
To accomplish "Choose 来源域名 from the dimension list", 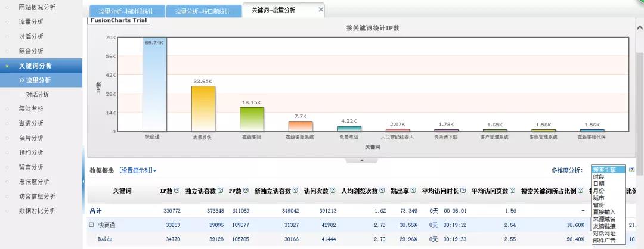I will click(604, 219).
